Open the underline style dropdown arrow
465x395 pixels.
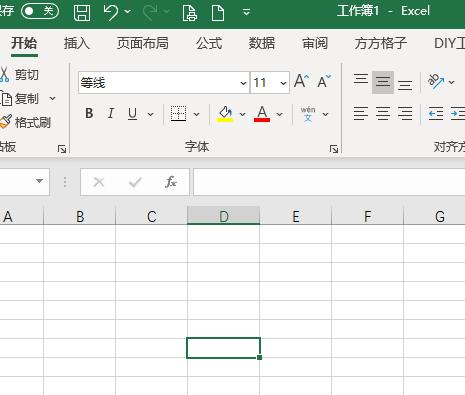[x=151, y=114]
